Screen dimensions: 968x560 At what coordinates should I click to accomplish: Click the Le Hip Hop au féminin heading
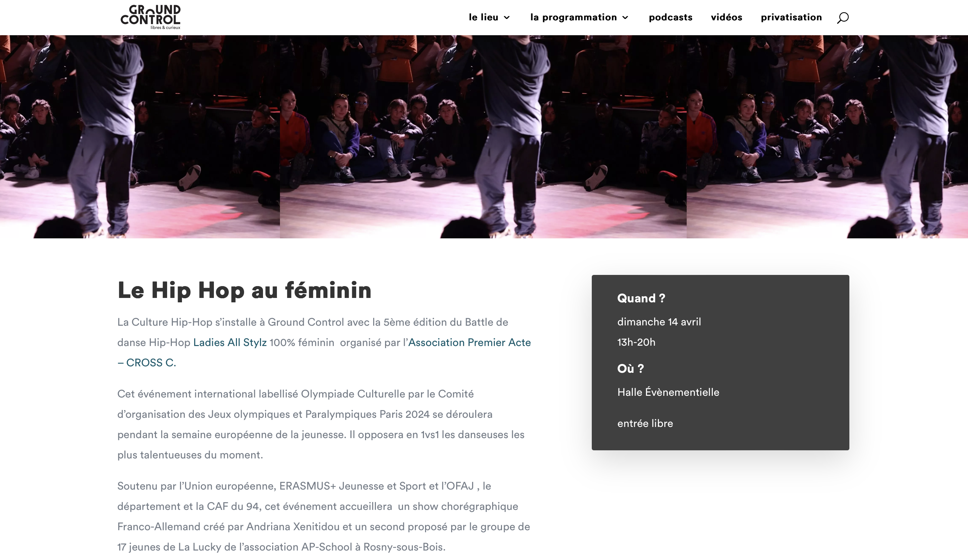tap(244, 290)
